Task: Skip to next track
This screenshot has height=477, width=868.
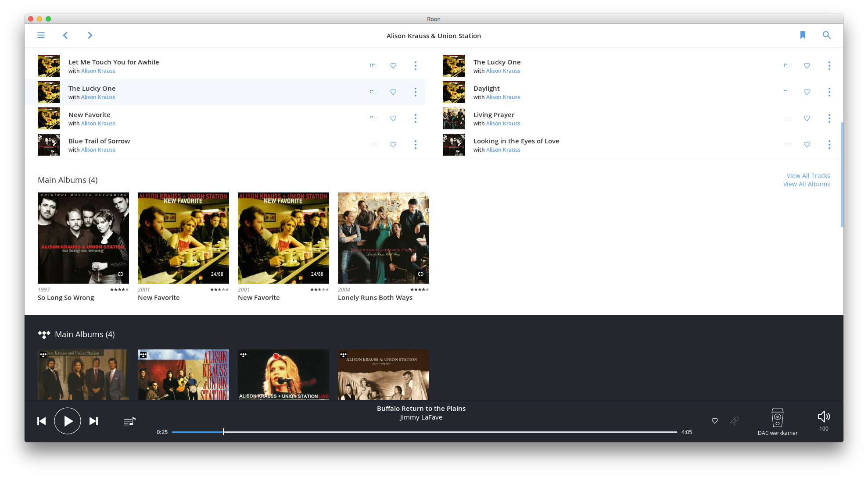Action: pos(93,421)
